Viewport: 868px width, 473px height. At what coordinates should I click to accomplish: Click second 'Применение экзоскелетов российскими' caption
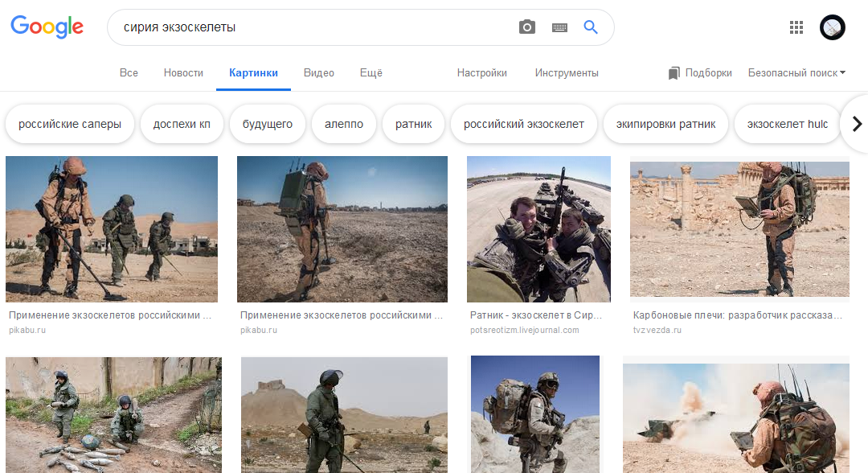pos(341,315)
